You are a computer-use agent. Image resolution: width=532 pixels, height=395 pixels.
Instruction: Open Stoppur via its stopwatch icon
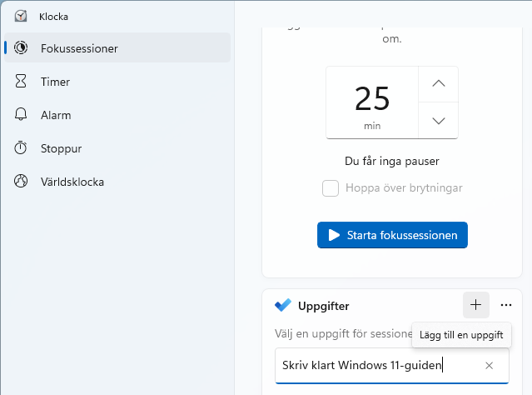pyautogui.click(x=21, y=148)
